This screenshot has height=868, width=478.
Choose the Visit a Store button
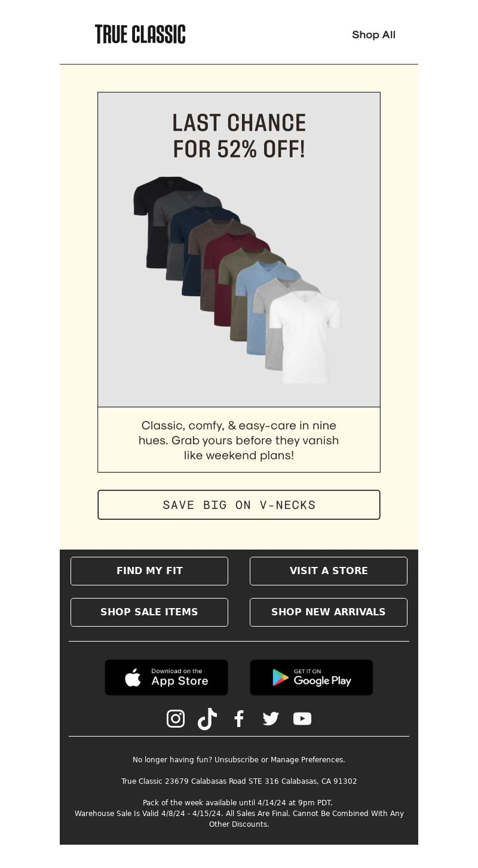pos(329,571)
